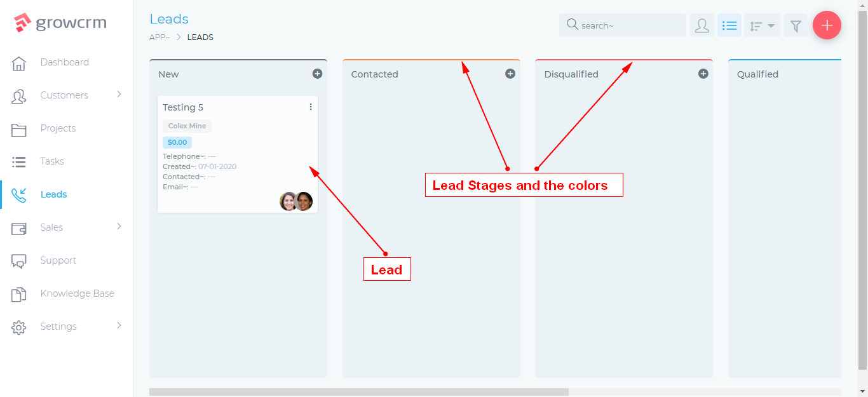The image size is (868, 397).
Task: Select the Knowledge Base icon
Action: pyautogui.click(x=18, y=293)
